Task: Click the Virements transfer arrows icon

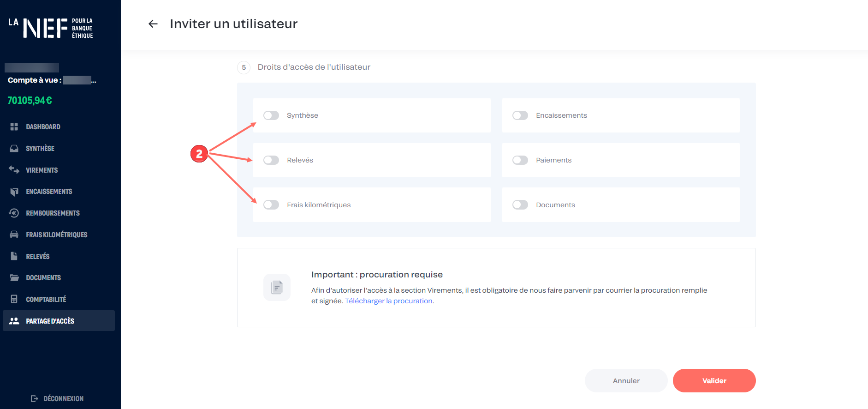Action: pos(14,170)
